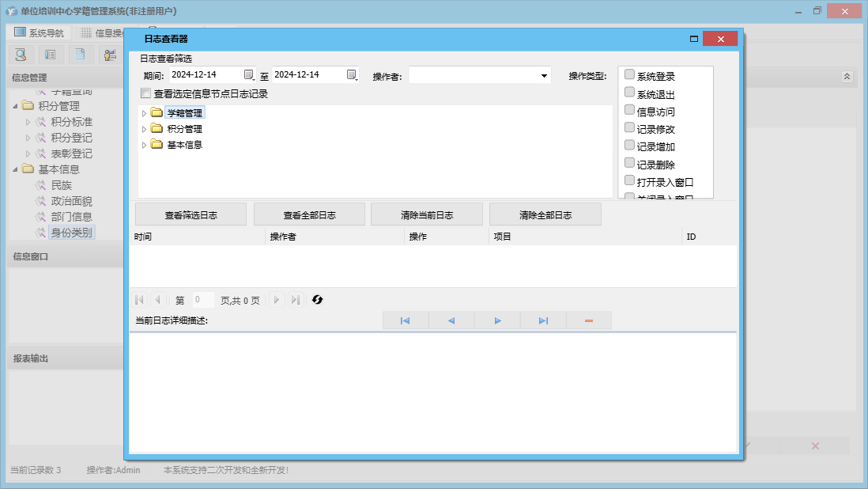This screenshot has width=868, height=489.
Task: Click the list view icon in main toolbar
Action: pos(50,55)
